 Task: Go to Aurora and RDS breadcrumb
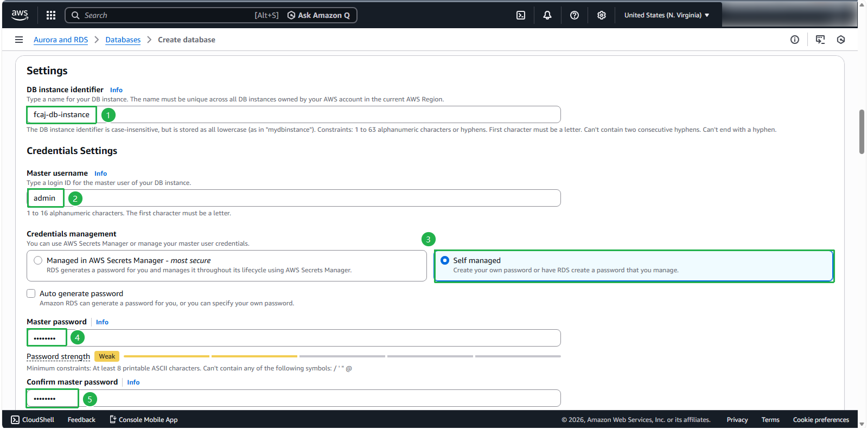pyautogui.click(x=61, y=40)
